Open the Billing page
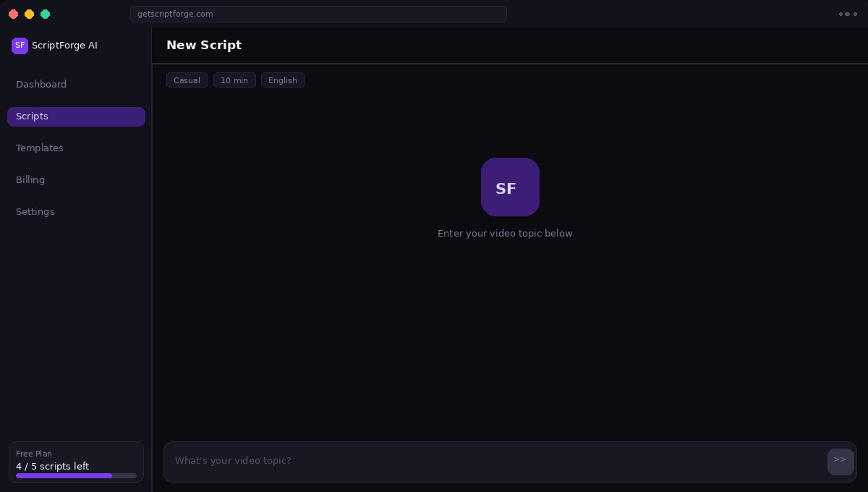 point(30,180)
